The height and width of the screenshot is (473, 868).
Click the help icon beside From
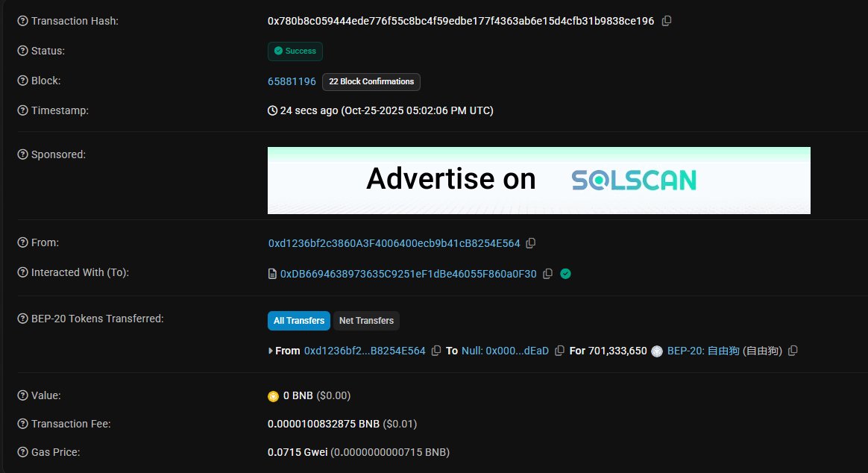coord(22,242)
